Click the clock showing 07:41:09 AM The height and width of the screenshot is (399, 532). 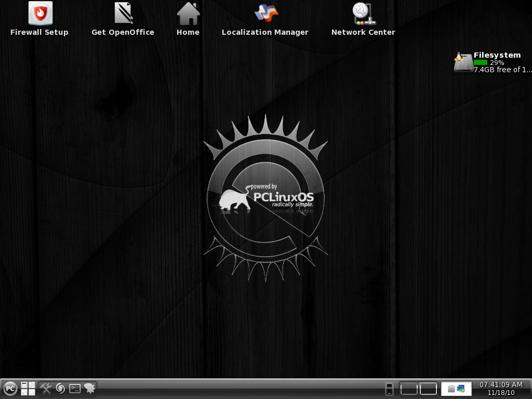point(501,388)
